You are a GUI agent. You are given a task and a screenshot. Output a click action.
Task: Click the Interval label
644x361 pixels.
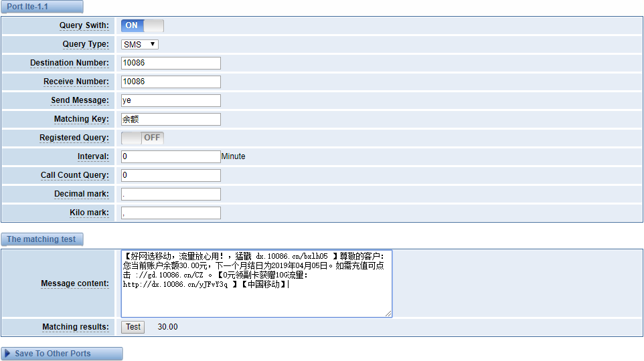93,156
